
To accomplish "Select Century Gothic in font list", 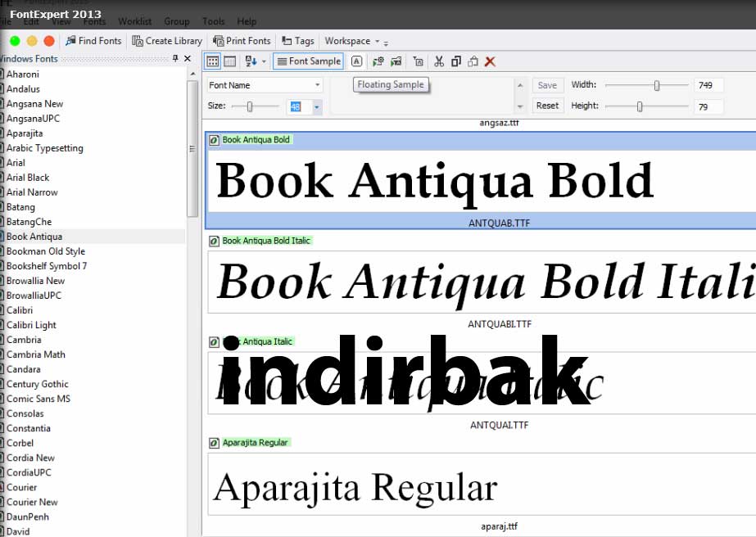I will coord(38,384).
